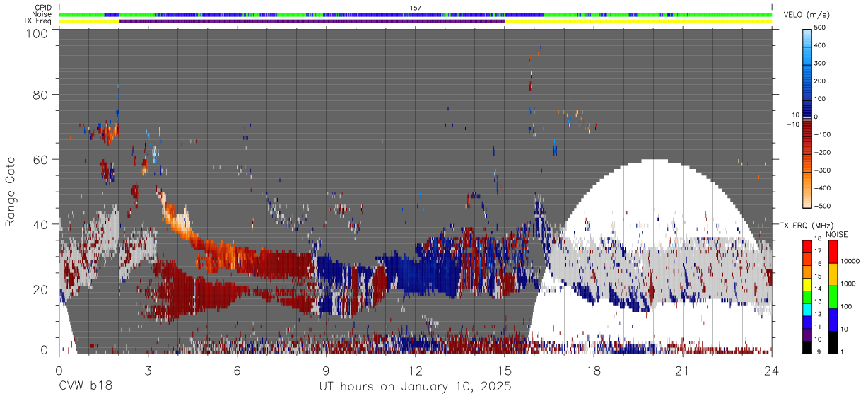This screenshot has width=868, height=401.
Task: Click the red TX frequency legend segment
Action: pos(807,247)
